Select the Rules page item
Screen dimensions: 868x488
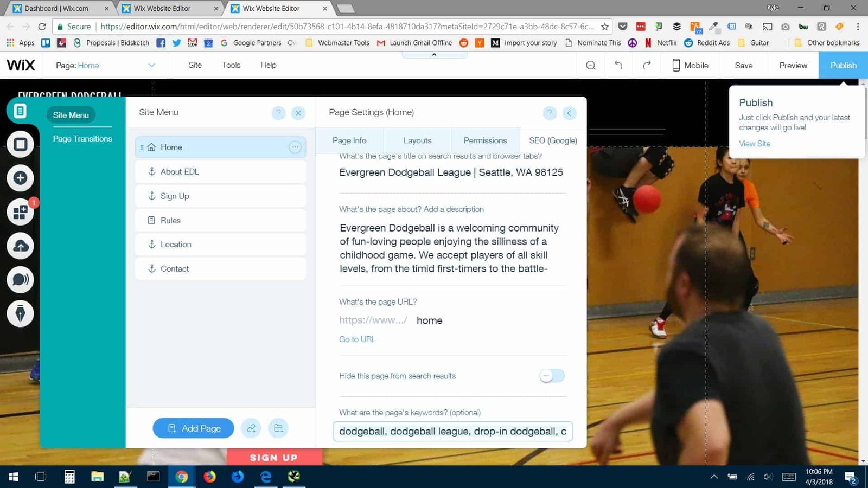(220, 220)
